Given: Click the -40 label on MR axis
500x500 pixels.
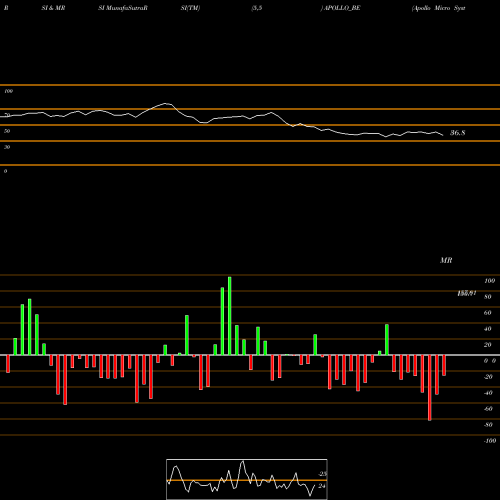Looking at the screenshot, I should (488, 393).
